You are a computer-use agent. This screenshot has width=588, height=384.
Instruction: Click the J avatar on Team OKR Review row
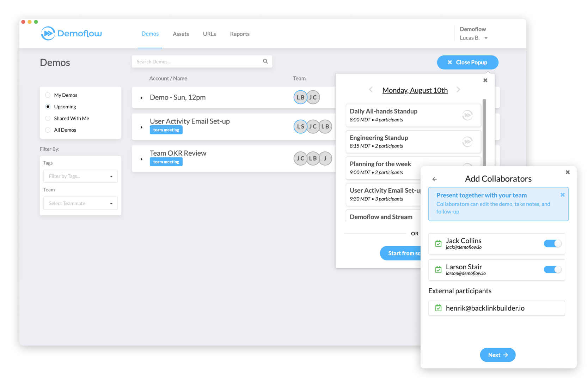(x=325, y=158)
